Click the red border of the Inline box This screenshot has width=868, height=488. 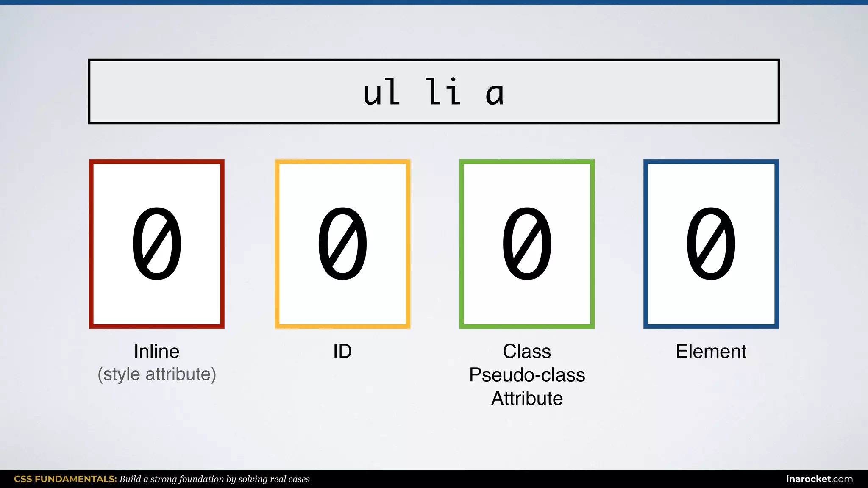click(x=91, y=244)
